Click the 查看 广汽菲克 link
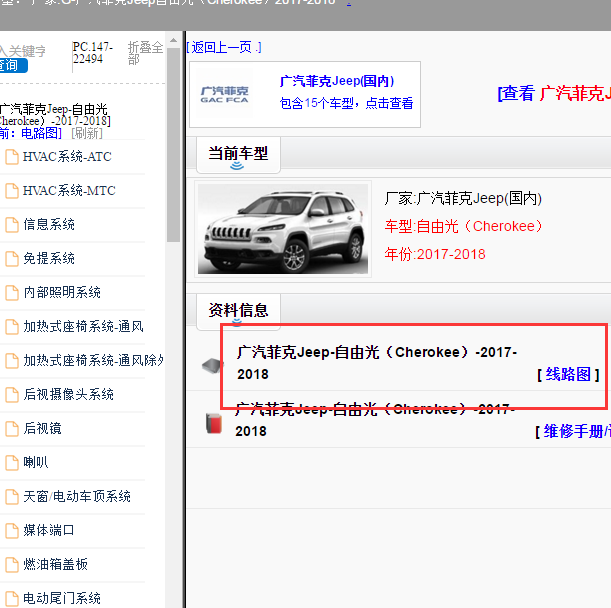The image size is (611, 608). click(x=554, y=94)
